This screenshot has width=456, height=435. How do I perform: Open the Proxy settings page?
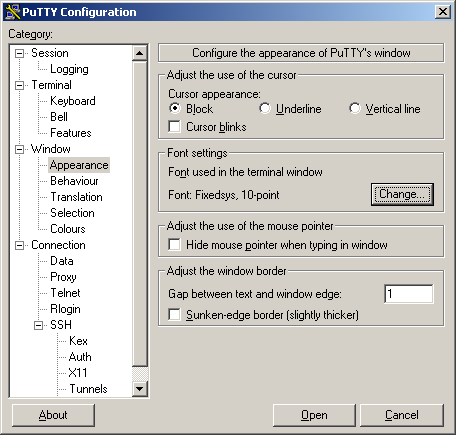pyautogui.click(x=63, y=277)
